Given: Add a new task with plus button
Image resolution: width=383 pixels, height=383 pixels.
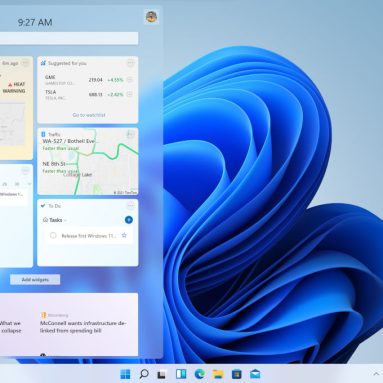Looking at the screenshot, I should pos(129,220).
